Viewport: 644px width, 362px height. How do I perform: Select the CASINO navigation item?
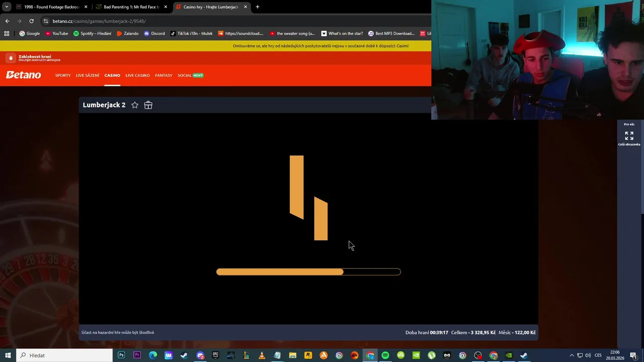pyautogui.click(x=112, y=75)
